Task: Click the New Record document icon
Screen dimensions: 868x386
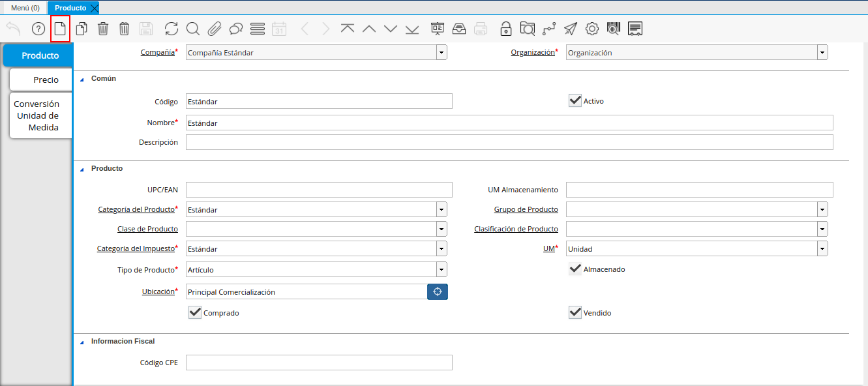Action: point(60,29)
